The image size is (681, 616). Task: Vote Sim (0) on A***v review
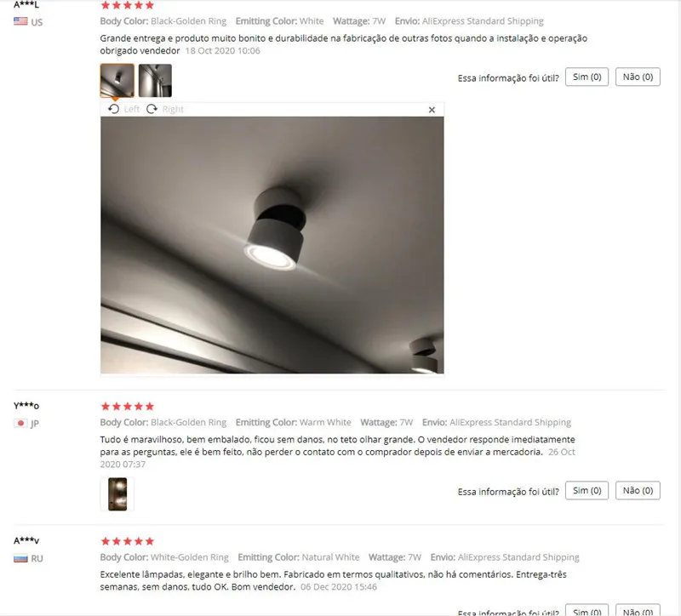[587, 610]
